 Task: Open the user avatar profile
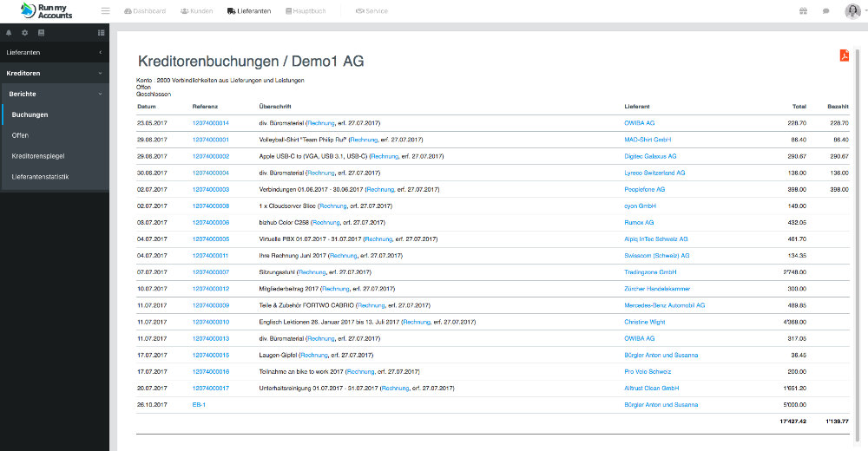tap(852, 11)
